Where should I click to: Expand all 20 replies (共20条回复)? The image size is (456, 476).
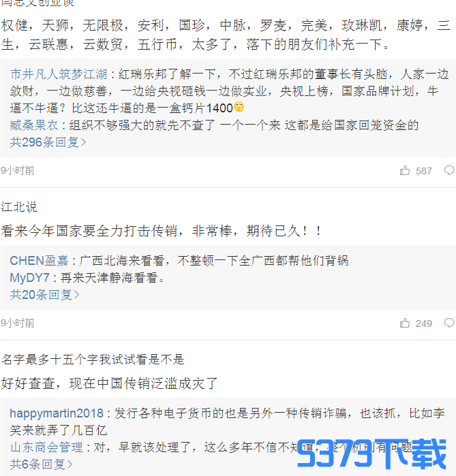click(x=45, y=295)
